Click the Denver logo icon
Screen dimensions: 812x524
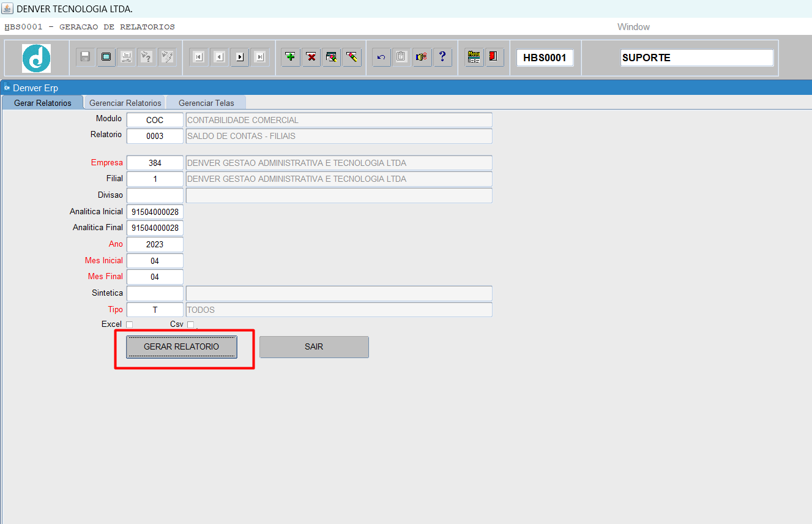[x=36, y=58]
